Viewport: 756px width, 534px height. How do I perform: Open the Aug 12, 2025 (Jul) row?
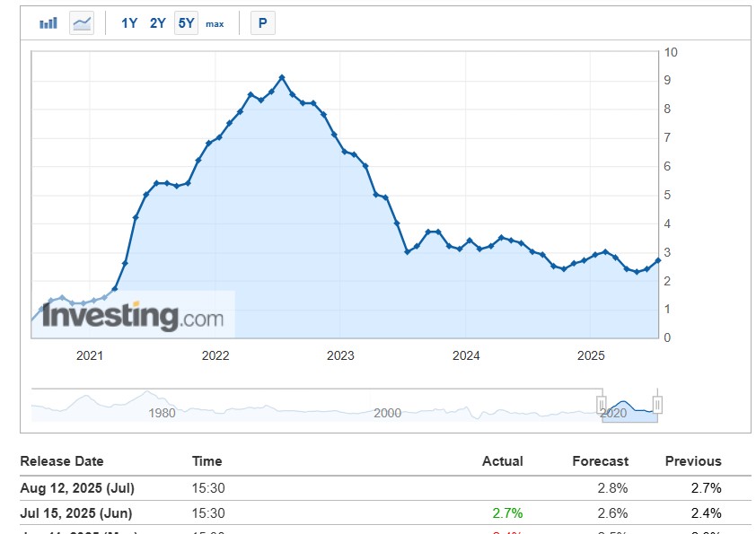click(385, 488)
